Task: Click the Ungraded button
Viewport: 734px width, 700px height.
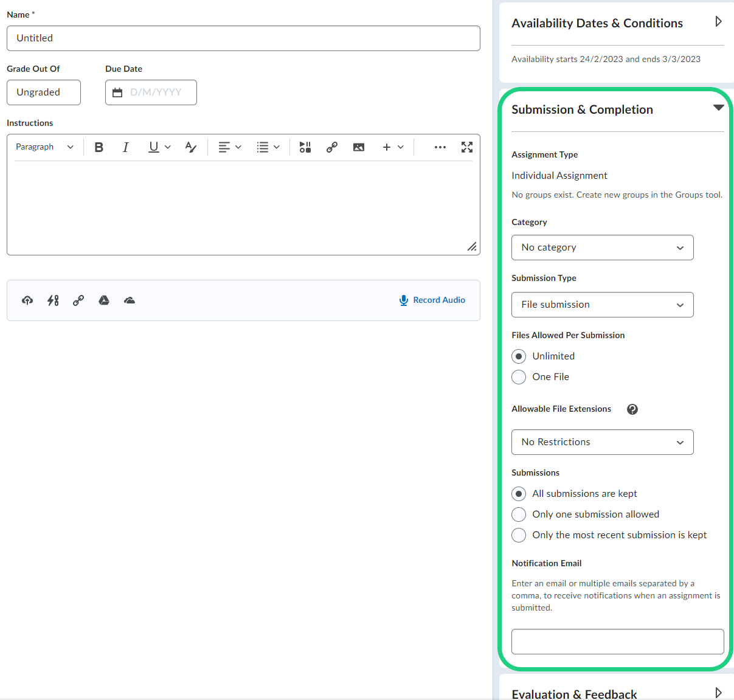Action: tap(44, 92)
